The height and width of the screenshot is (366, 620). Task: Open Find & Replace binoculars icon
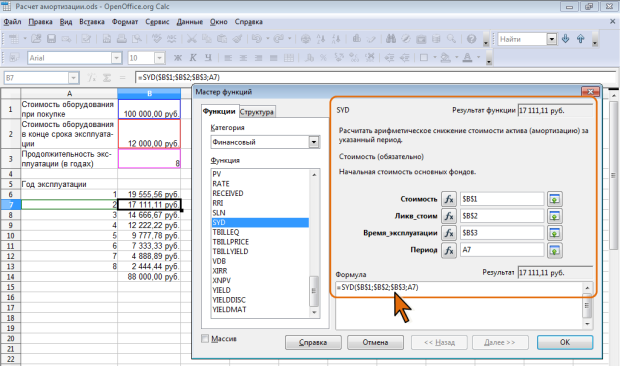[391, 39]
